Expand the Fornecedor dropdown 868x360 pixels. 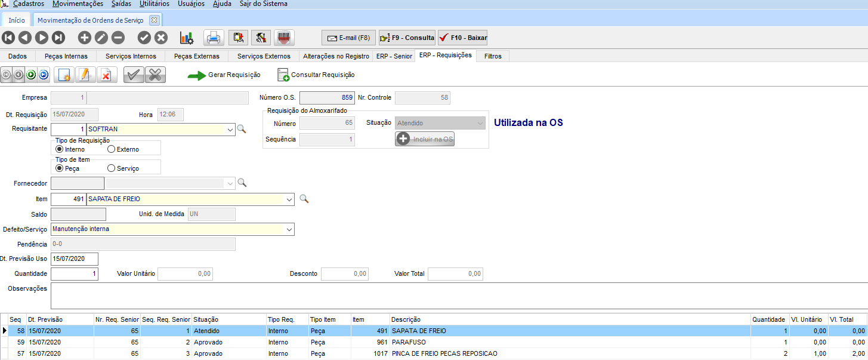230,183
